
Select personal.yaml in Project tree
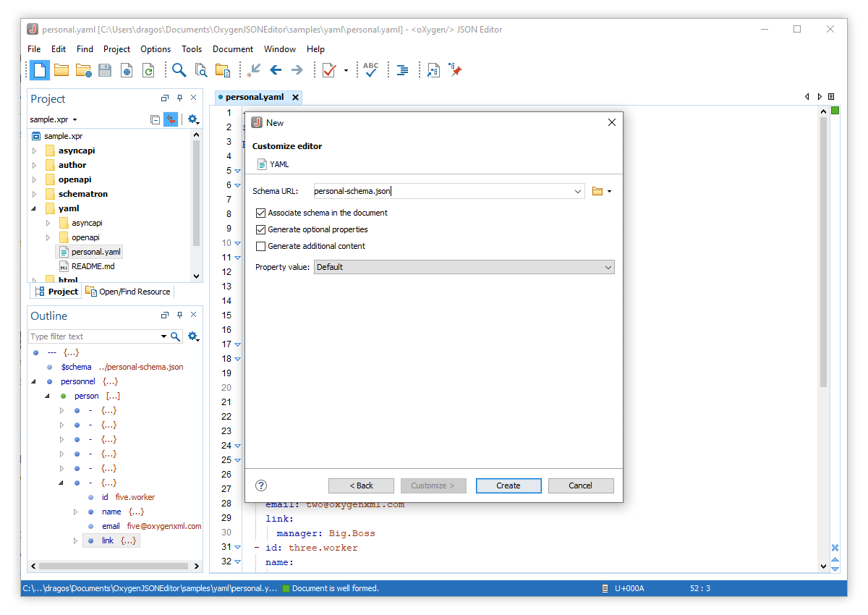click(89, 252)
